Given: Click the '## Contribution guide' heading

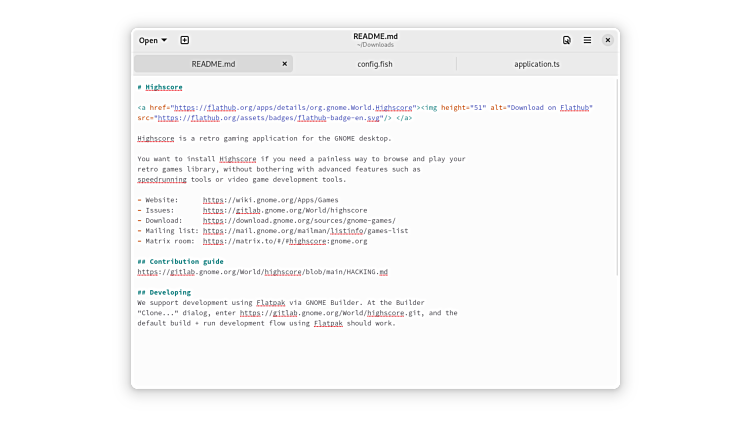Looking at the screenshot, I should [x=180, y=262].
